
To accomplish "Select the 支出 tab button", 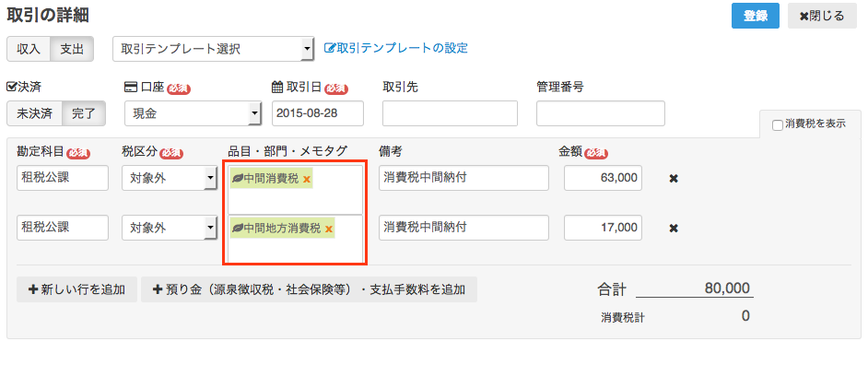I will [72, 49].
